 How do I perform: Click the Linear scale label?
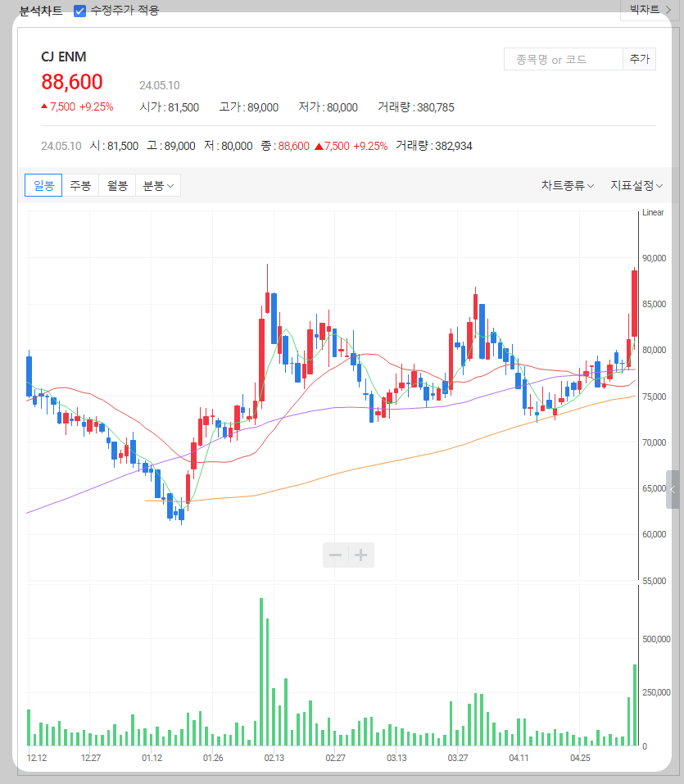pos(653,212)
